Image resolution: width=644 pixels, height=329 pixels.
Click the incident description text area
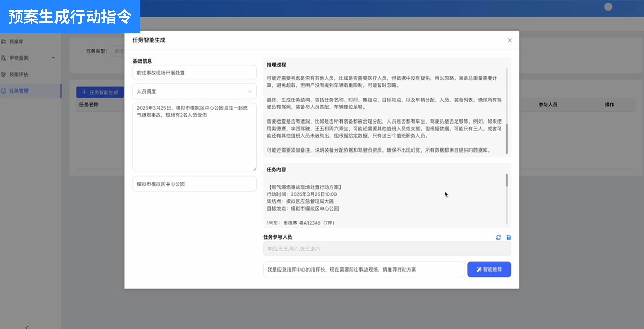194,137
